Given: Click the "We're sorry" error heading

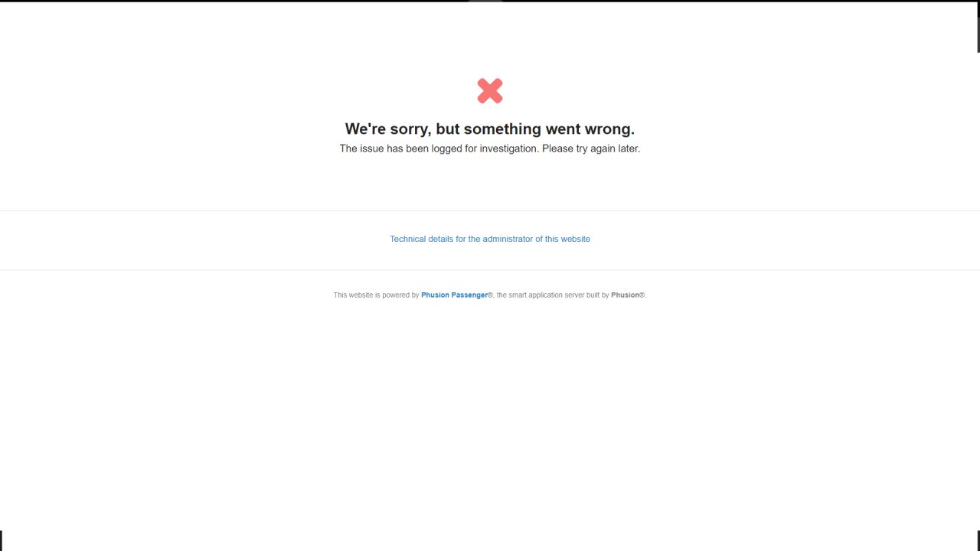Looking at the screenshot, I should tap(490, 129).
